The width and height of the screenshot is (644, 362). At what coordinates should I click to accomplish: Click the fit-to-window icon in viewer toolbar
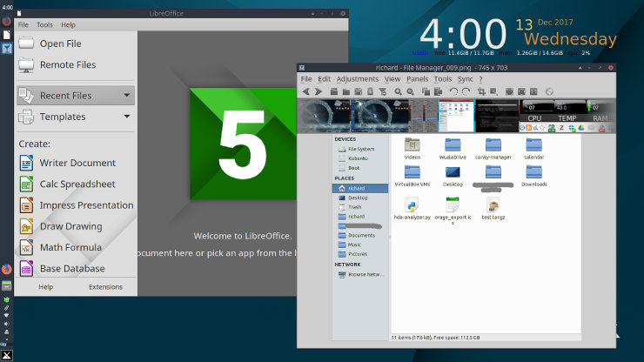pos(521,91)
